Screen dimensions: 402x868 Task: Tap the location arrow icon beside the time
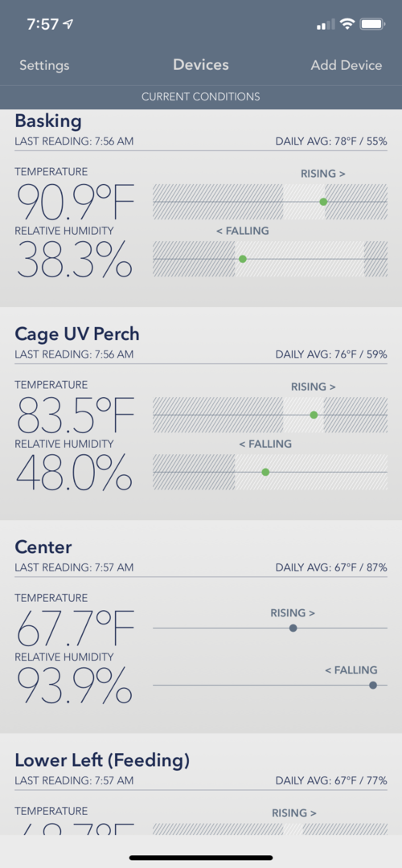coord(68,24)
